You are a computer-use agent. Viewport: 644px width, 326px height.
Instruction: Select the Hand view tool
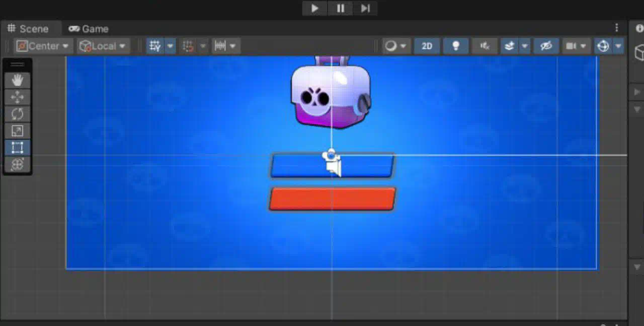coord(18,80)
